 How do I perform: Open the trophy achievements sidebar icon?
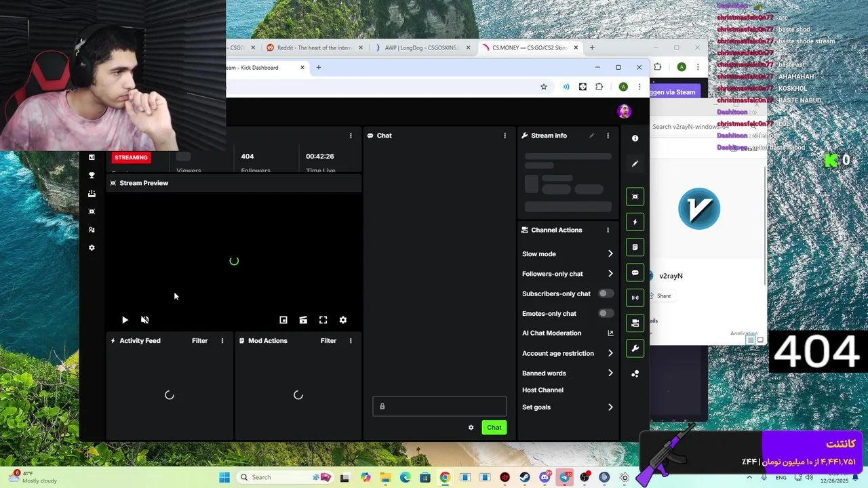pos(92,176)
